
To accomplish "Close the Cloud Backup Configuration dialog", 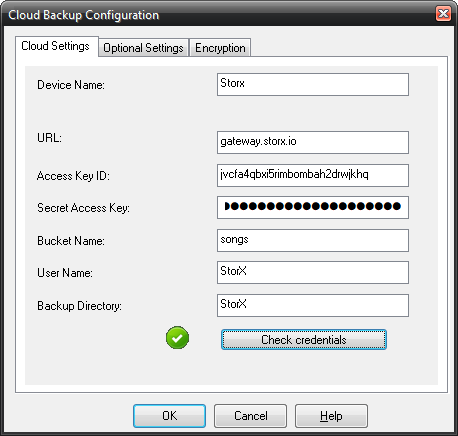I will coord(444,14).
